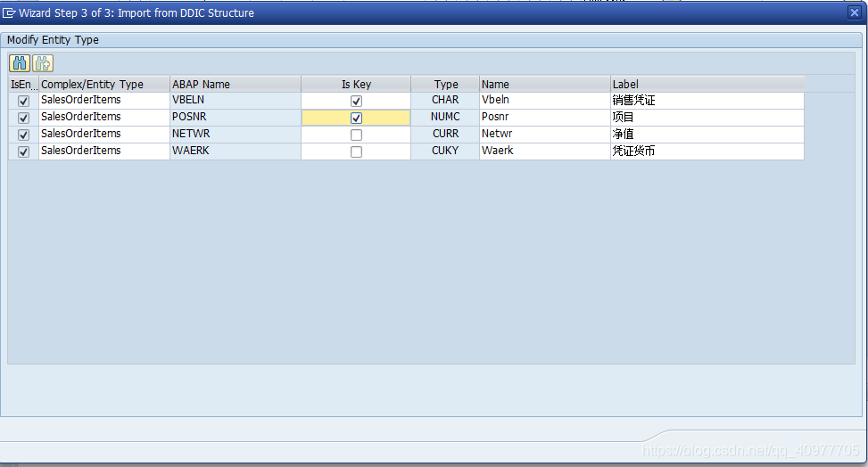This screenshot has height=467, width=868.
Task: Click the 销售凭证 label field
Action: coord(707,100)
